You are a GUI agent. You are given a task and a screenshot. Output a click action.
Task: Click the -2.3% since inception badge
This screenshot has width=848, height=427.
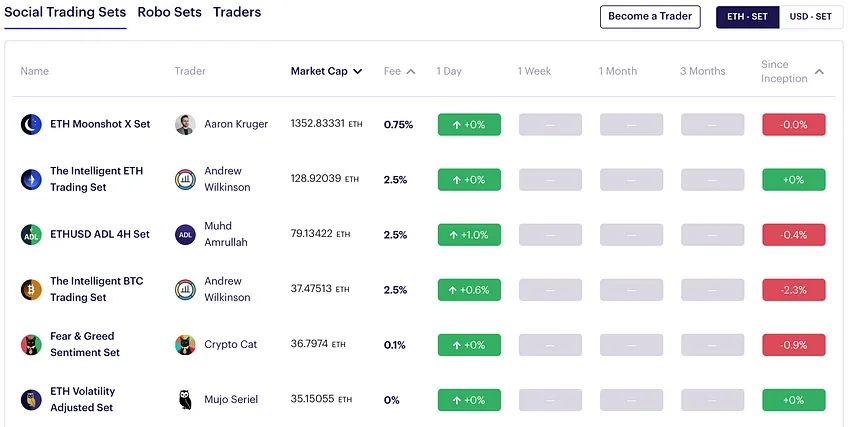(794, 290)
